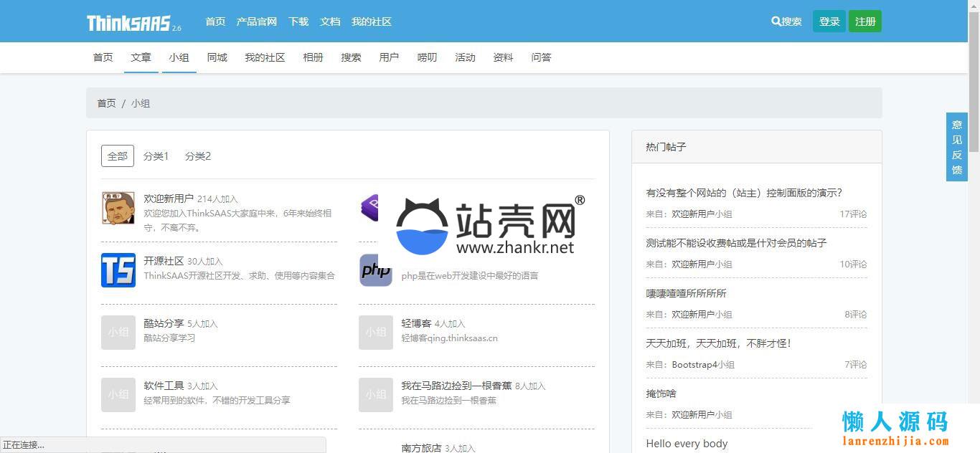Click the 轻博客 placeholder group icon

coord(375,333)
